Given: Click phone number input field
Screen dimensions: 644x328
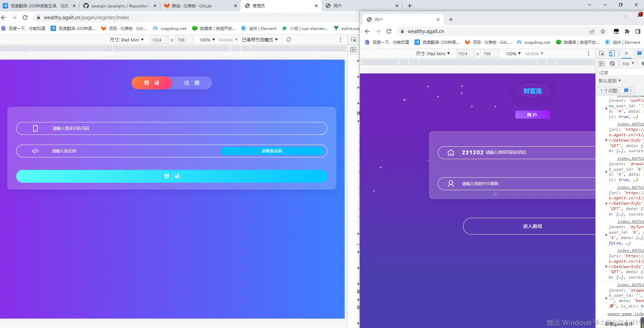Looking at the screenshot, I should point(172,128).
